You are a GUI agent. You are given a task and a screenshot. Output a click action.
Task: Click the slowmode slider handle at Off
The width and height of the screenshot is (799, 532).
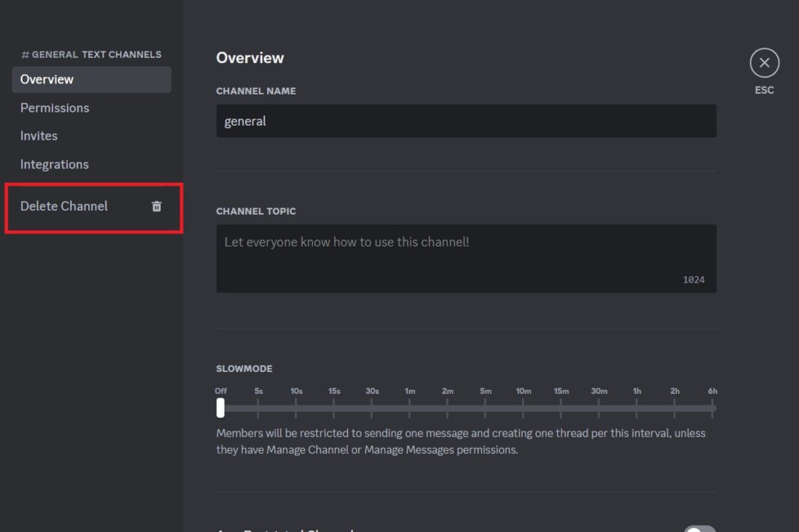coord(220,406)
